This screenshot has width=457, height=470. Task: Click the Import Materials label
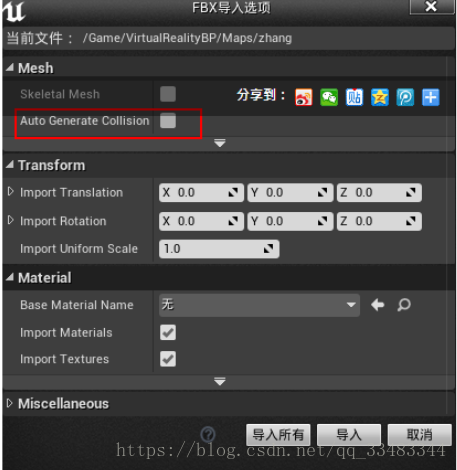66,332
